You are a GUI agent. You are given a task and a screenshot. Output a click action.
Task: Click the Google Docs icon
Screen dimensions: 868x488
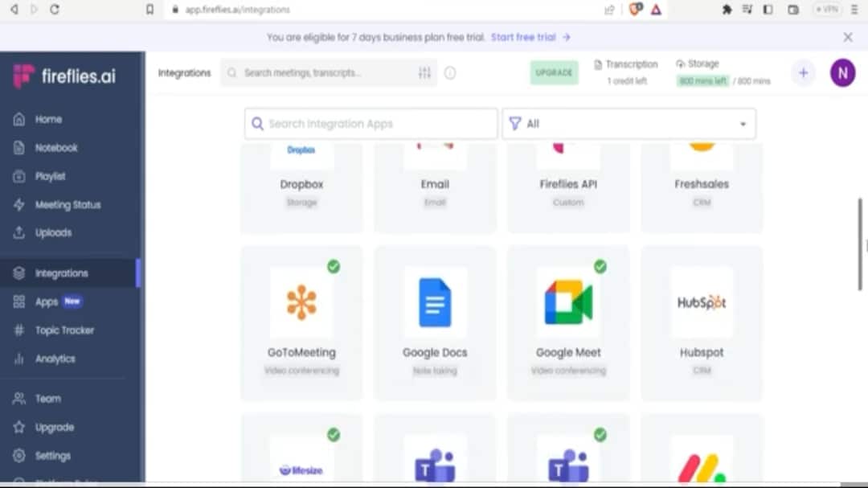point(435,302)
